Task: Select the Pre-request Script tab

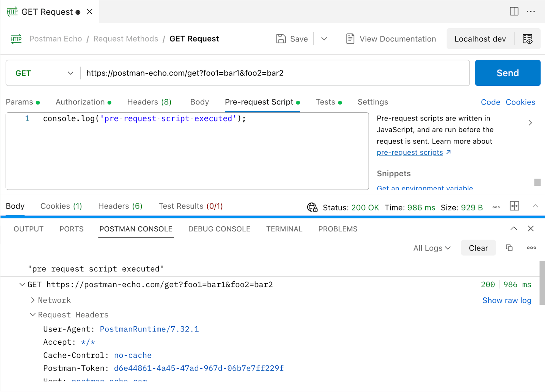Action: [x=262, y=102]
